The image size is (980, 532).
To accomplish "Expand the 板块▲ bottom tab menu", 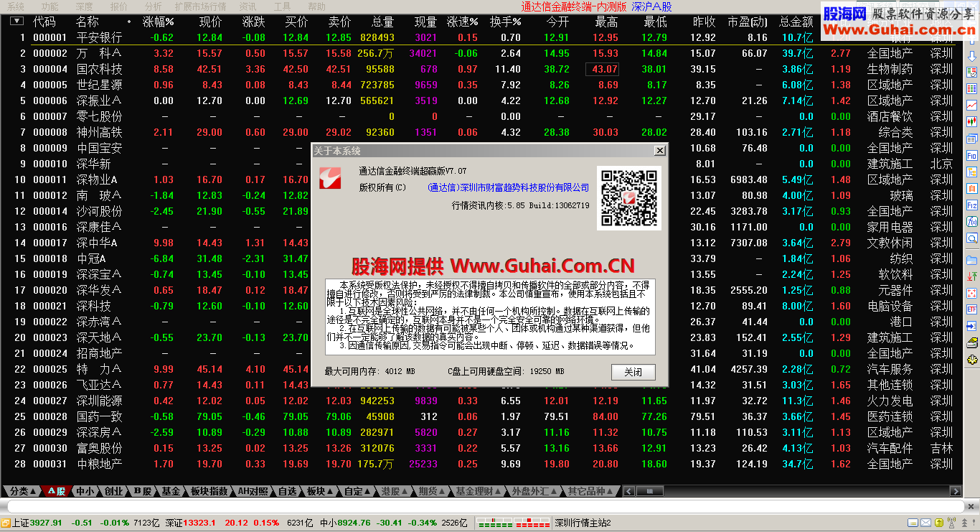I will point(319,491).
